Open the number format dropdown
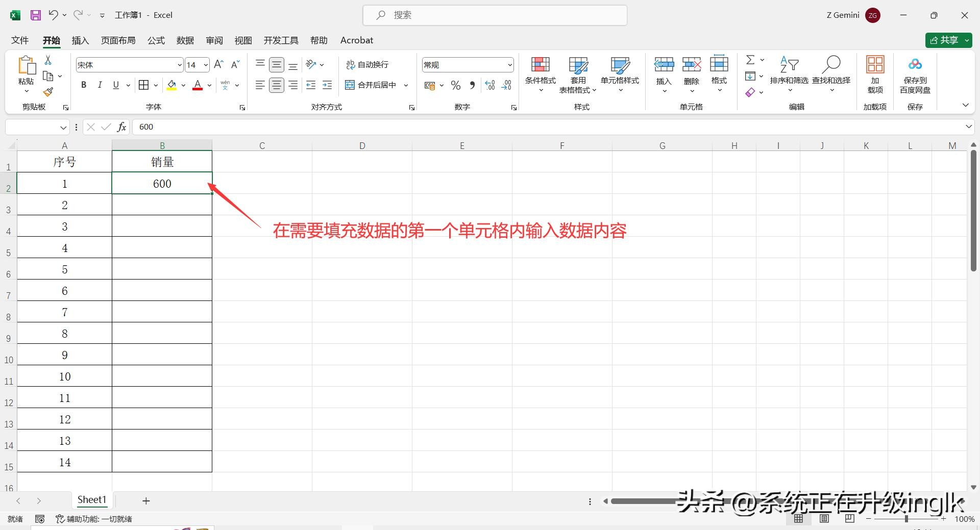Screen dimensions: 980x530 pos(509,65)
